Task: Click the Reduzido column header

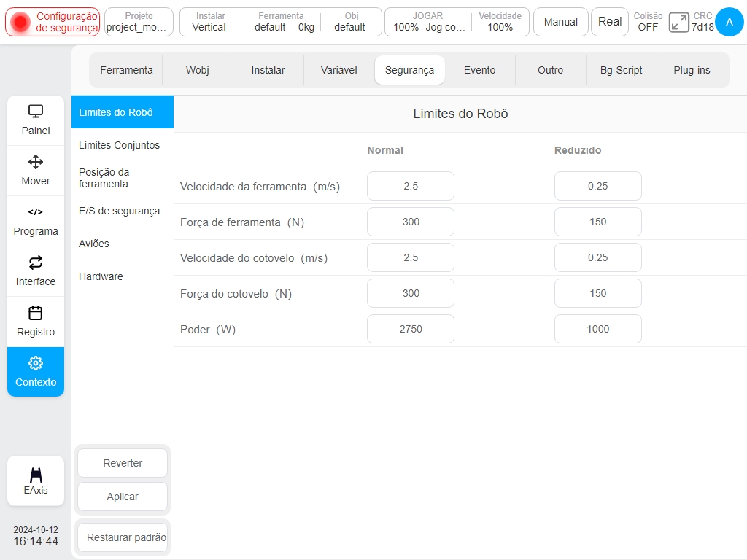Action: coord(578,150)
